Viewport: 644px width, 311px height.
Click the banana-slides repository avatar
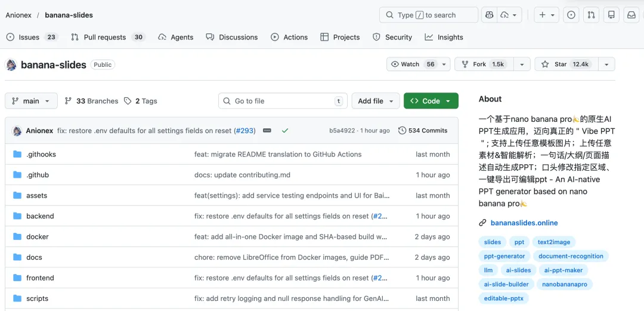[x=11, y=64]
